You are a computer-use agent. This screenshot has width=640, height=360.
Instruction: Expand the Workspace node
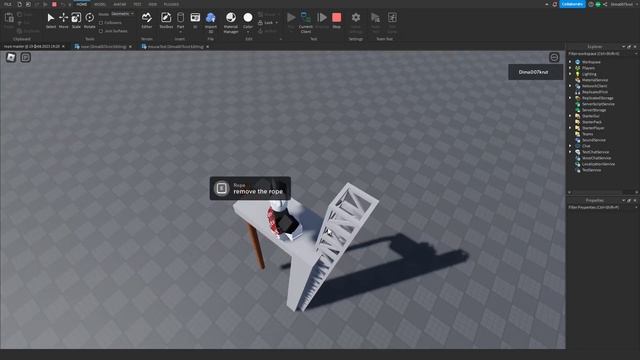point(570,62)
